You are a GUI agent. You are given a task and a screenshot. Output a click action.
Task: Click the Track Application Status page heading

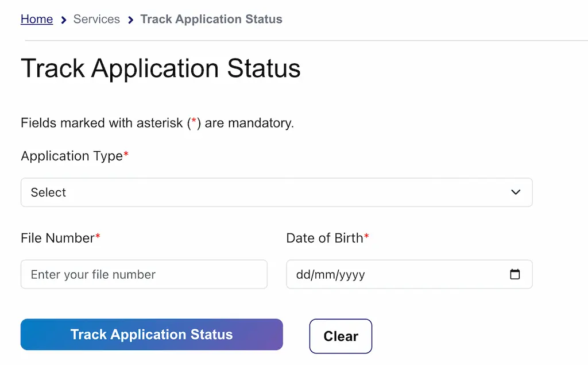pyautogui.click(x=161, y=68)
